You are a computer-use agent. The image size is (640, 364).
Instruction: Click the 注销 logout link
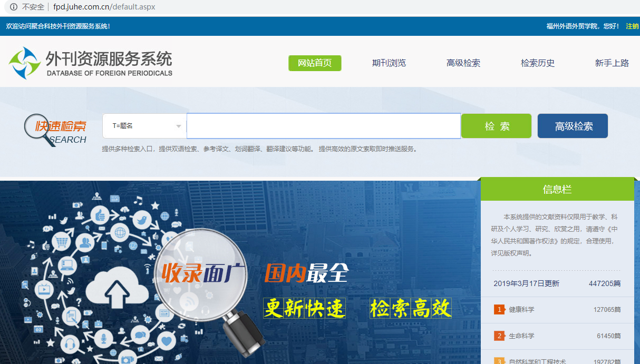631,25
